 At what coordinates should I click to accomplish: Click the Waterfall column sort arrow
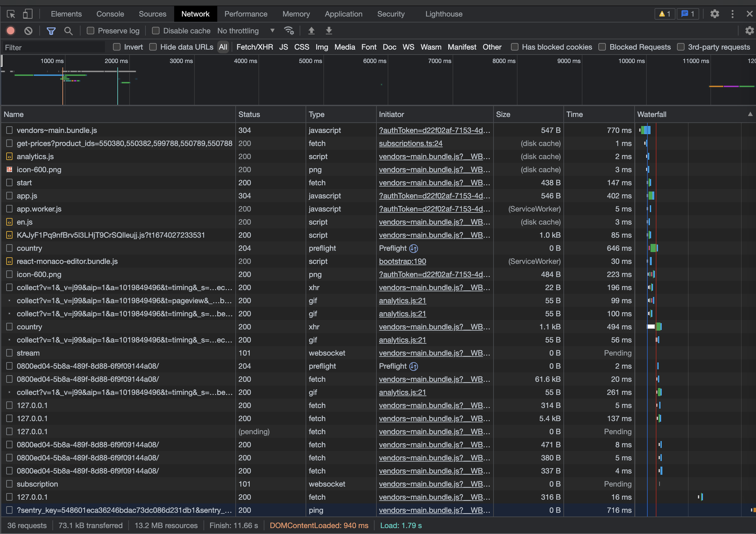(x=750, y=114)
